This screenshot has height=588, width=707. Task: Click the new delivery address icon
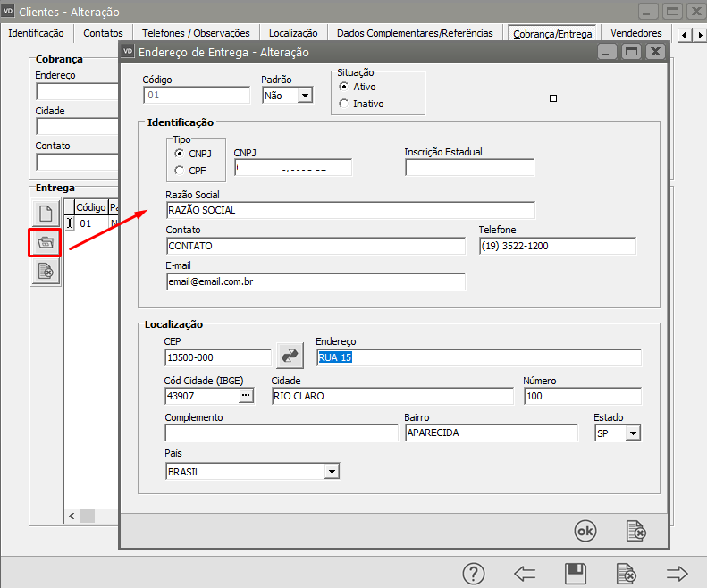coord(46,214)
